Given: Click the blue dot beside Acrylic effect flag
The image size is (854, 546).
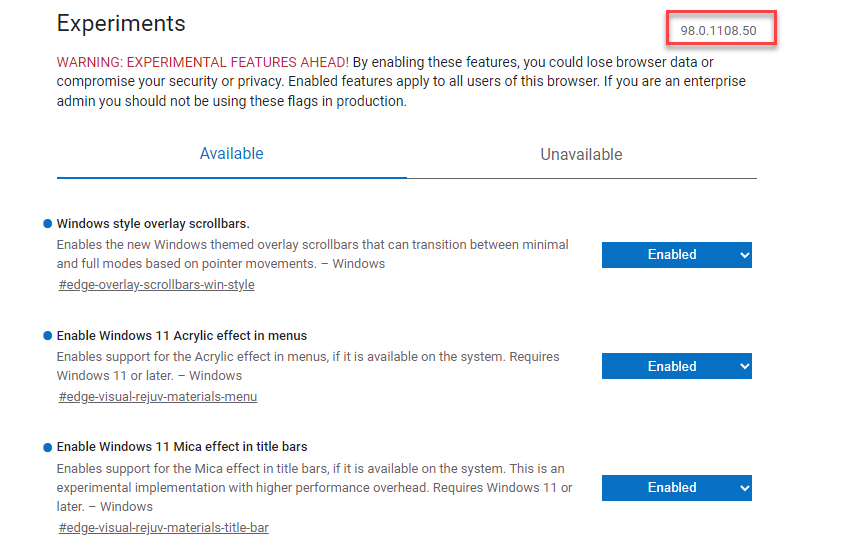Looking at the screenshot, I should coord(47,335).
